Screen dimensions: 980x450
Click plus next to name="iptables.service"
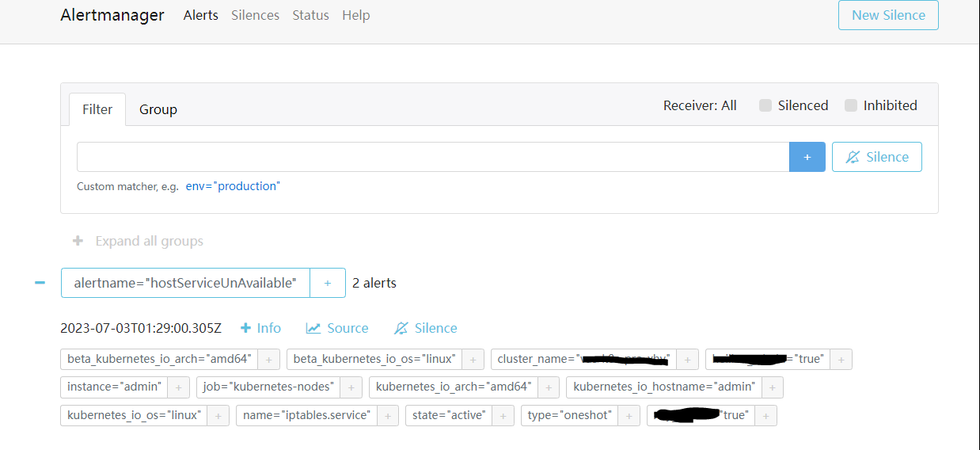pos(388,416)
